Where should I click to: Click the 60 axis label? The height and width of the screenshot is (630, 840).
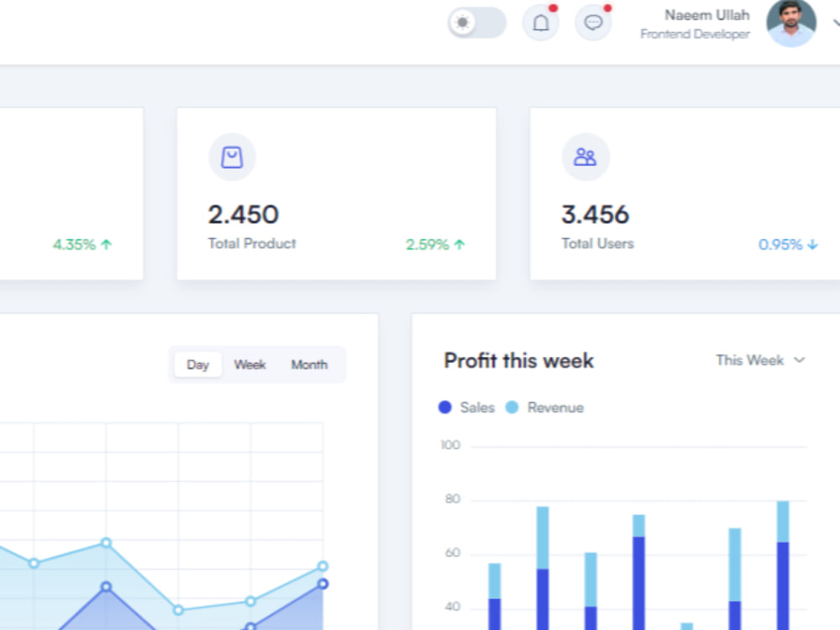(x=453, y=553)
